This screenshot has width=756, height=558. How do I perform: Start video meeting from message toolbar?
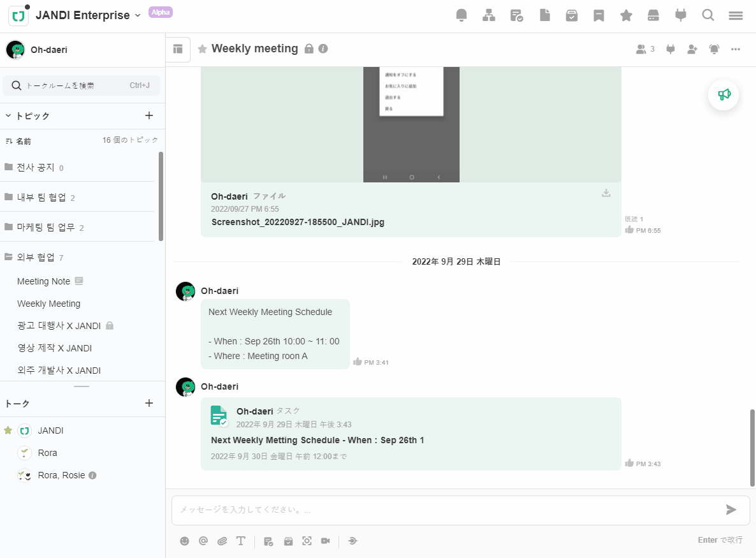click(326, 541)
